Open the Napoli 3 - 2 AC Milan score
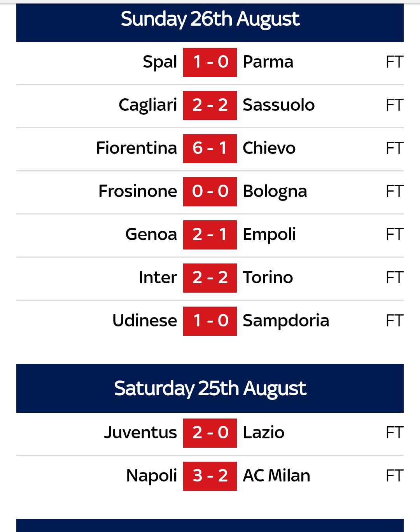 coord(210,476)
